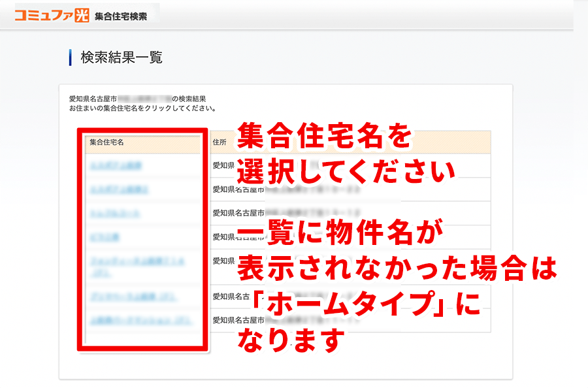This screenshot has height=388, width=588.
Task: Click the 住所 column header
Action: [219, 141]
